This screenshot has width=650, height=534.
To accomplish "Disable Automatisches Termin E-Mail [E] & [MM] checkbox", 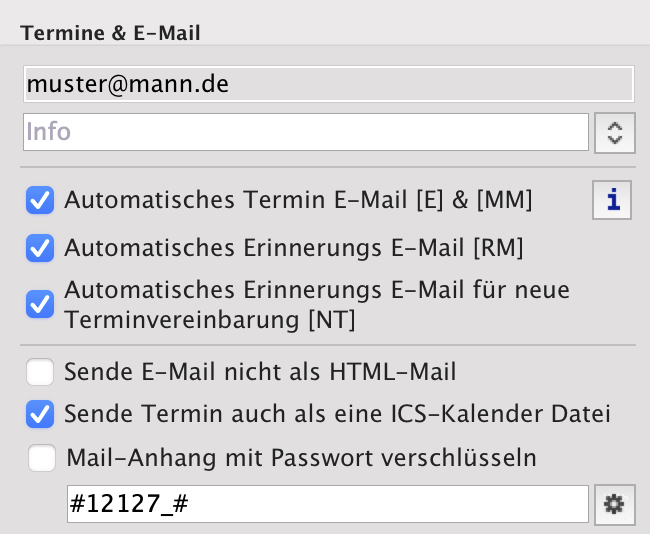I will 40,201.
